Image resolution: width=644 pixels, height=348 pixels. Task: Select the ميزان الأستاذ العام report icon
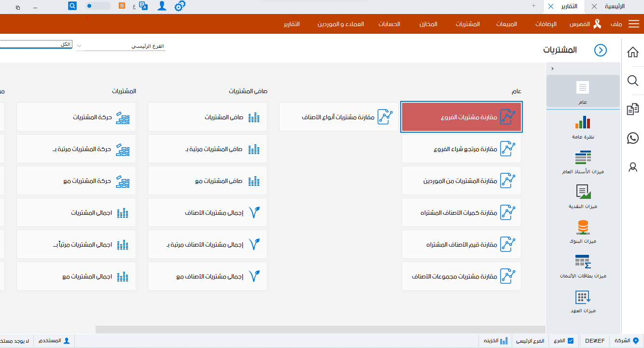click(583, 158)
